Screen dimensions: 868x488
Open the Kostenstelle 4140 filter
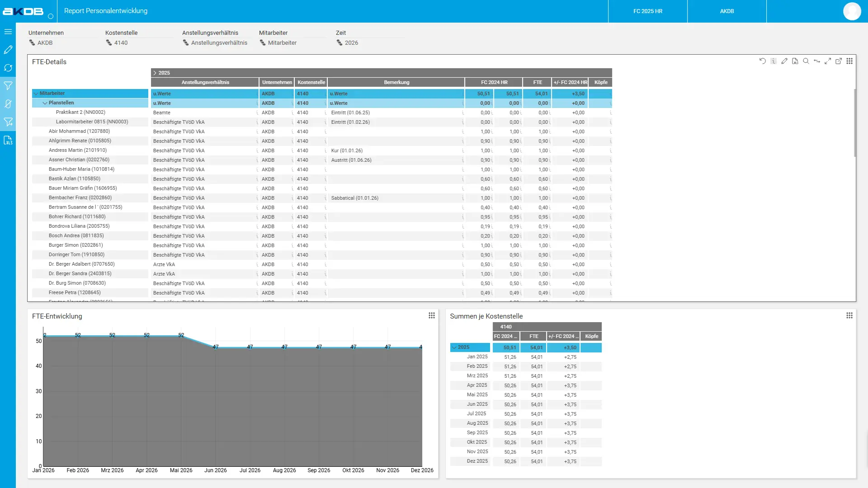(120, 43)
